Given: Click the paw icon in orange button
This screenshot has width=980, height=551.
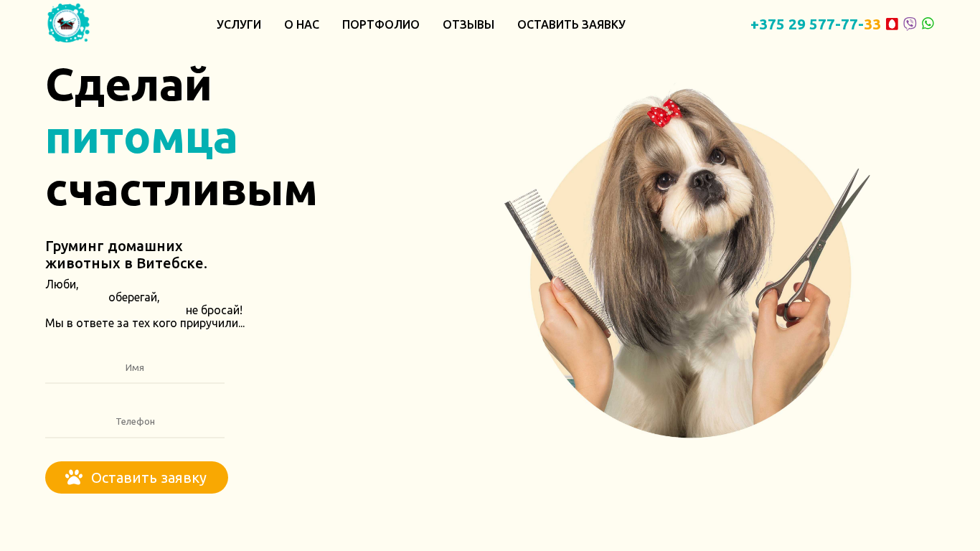Looking at the screenshot, I should [x=74, y=477].
